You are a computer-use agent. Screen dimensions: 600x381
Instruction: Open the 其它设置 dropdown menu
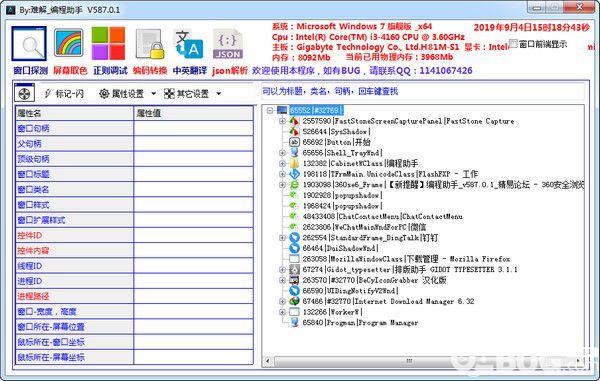pos(192,94)
